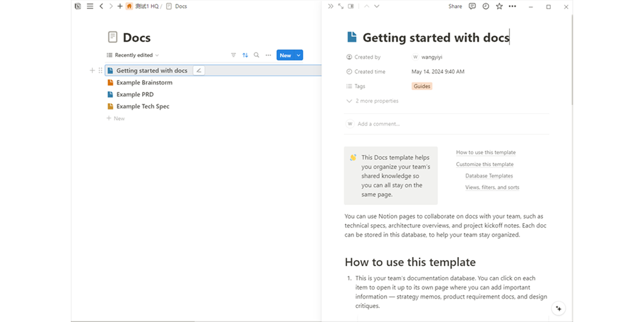Image resolution: width=644 pixels, height=322 pixels.
Task: Expand side peek to full page
Action: 341,6
